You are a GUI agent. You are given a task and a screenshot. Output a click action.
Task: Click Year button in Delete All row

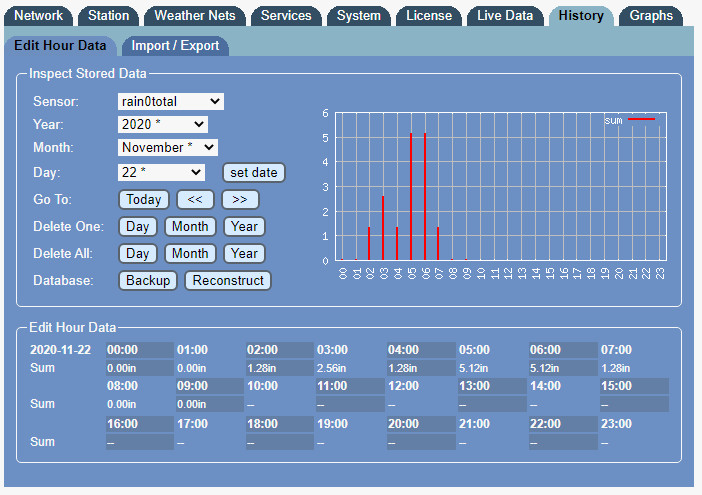click(244, 254)
